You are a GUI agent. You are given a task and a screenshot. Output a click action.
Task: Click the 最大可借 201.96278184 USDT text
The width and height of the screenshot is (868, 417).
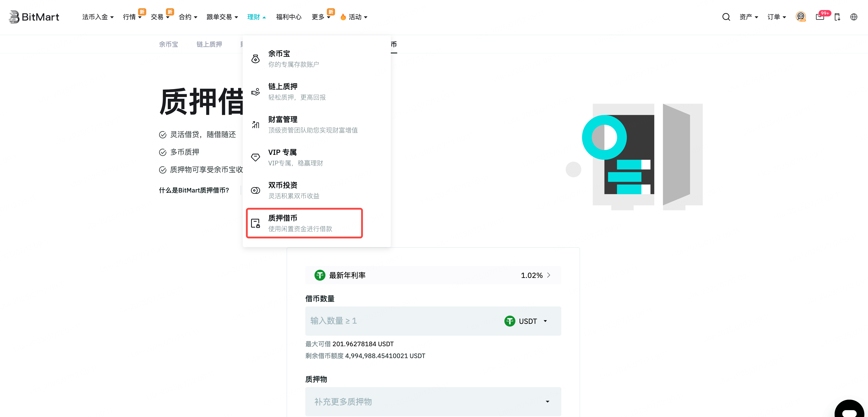(x=349, y=344)
